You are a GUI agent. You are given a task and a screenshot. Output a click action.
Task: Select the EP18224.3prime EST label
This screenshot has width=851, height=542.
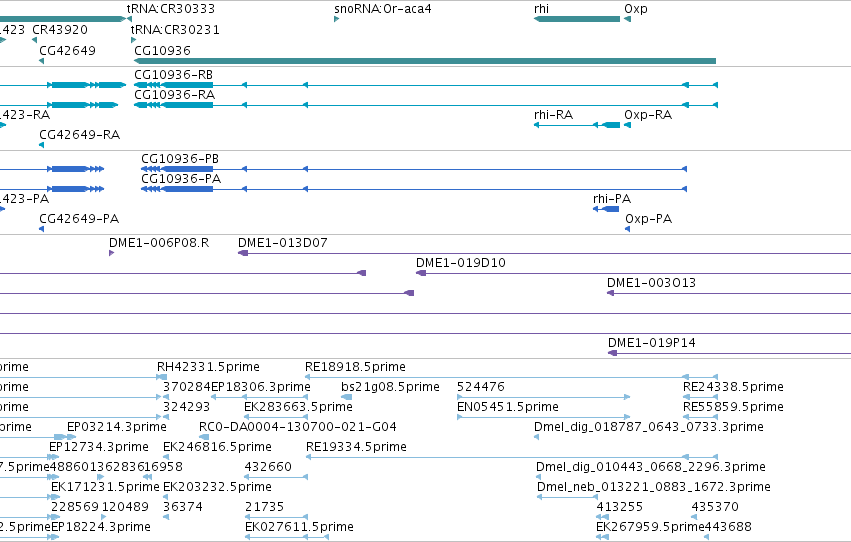point(101,527)
